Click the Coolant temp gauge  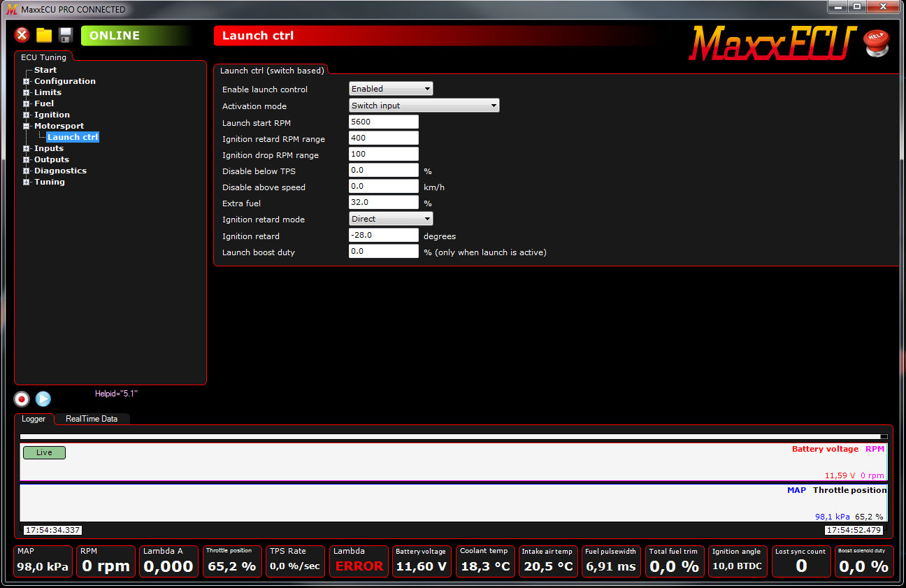tap(484, 561)
